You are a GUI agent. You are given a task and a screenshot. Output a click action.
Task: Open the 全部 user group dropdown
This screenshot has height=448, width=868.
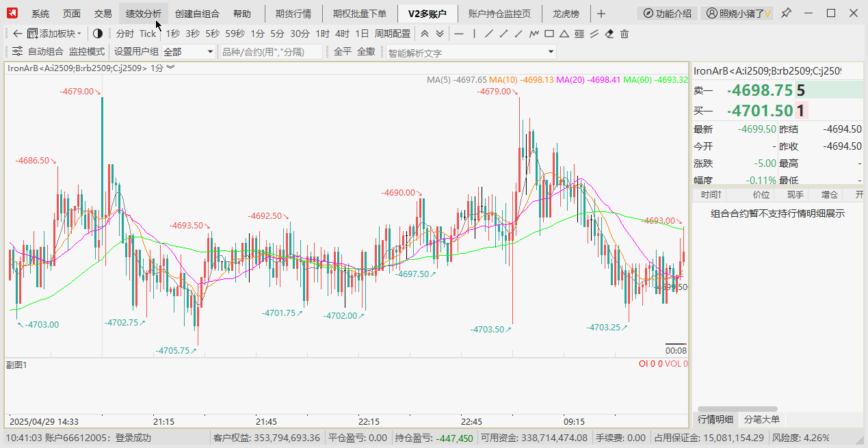click(189, 52)
